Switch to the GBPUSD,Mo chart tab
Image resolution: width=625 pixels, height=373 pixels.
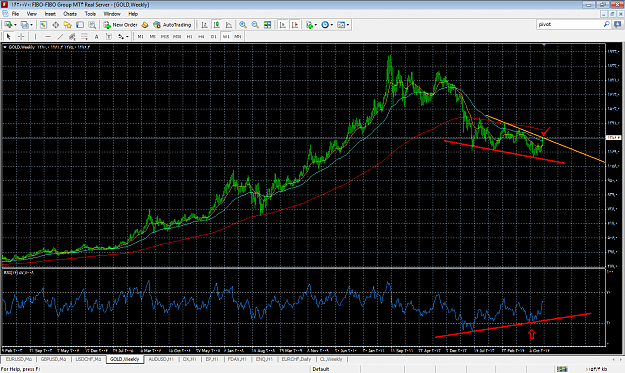coord(53,359)
